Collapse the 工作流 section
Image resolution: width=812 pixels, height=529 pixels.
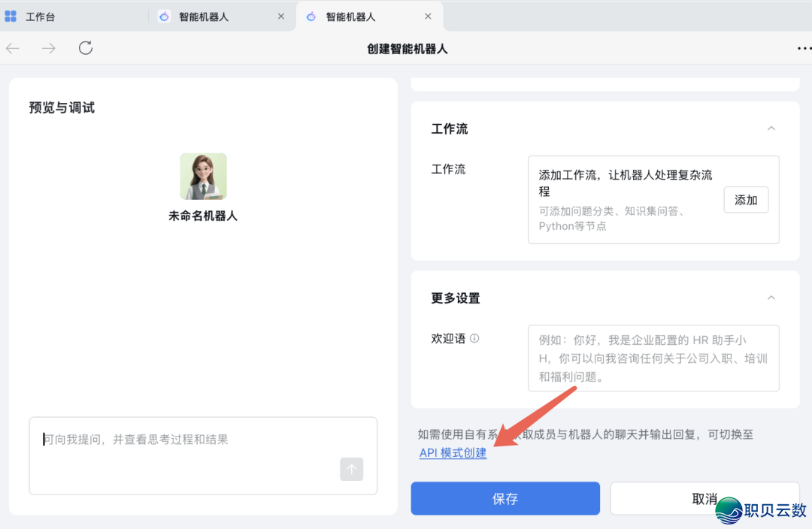coord(771,128)
